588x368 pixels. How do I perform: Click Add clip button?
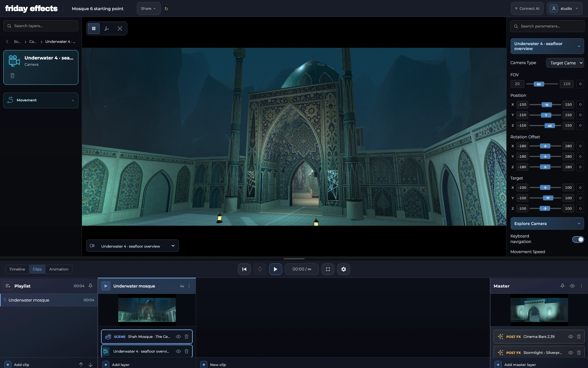pos(17,365)
